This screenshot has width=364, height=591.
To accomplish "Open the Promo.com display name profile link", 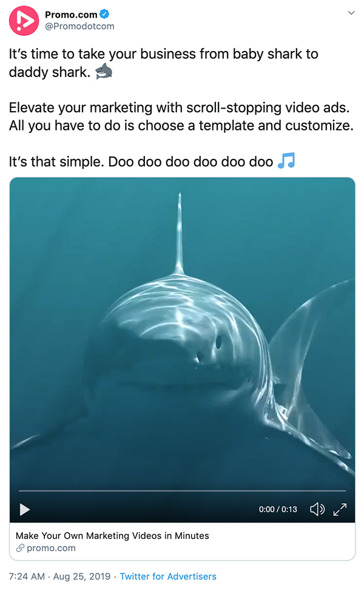I will click(71, 15).
